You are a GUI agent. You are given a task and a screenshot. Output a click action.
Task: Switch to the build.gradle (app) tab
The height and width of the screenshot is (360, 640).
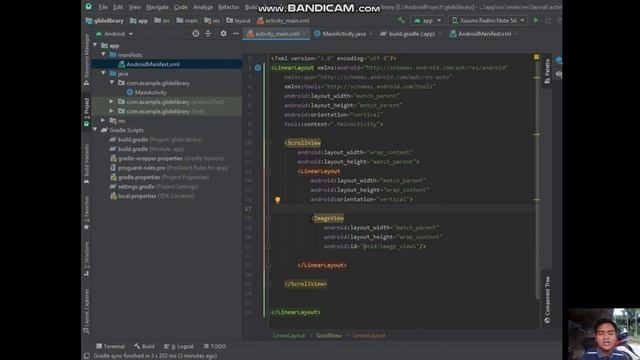[x=410, y=34]
